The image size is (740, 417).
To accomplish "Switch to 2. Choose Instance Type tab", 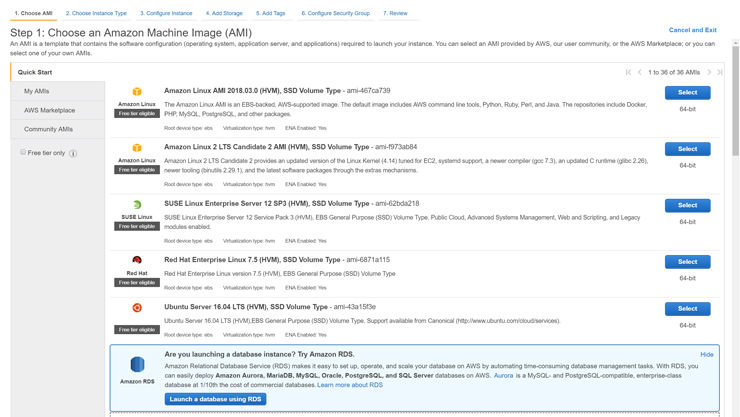I will click(x=96, y=13).
